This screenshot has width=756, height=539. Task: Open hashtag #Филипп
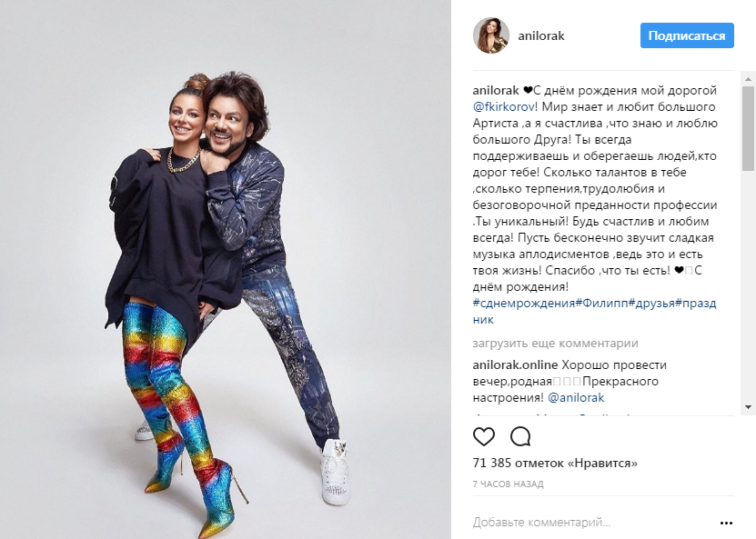601,303
